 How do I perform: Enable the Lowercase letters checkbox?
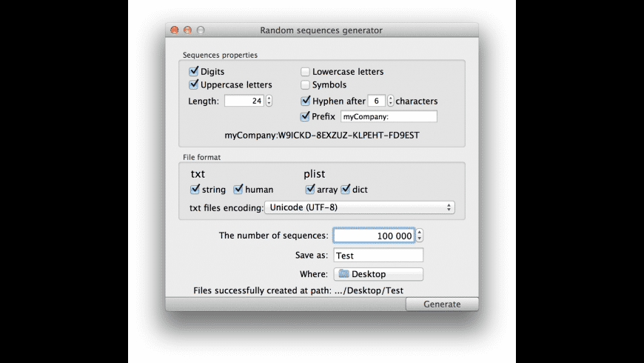[305, 72]
